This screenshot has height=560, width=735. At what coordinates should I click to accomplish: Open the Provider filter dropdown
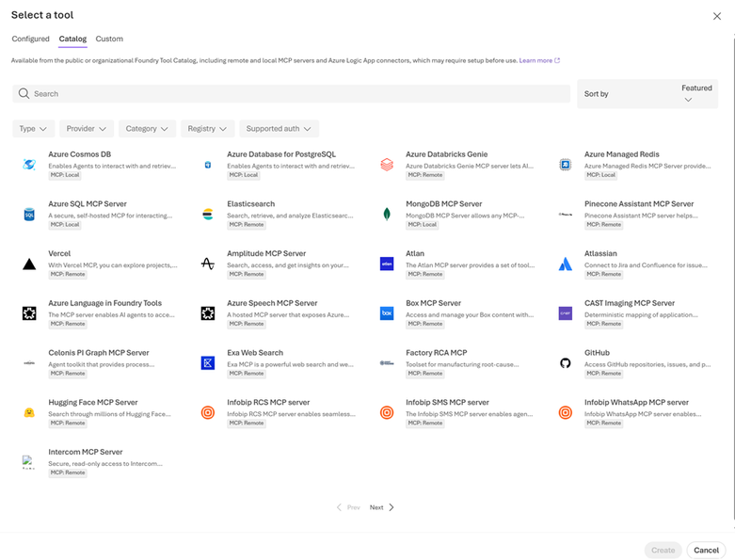pyautogui.click(x=87, y=129)
